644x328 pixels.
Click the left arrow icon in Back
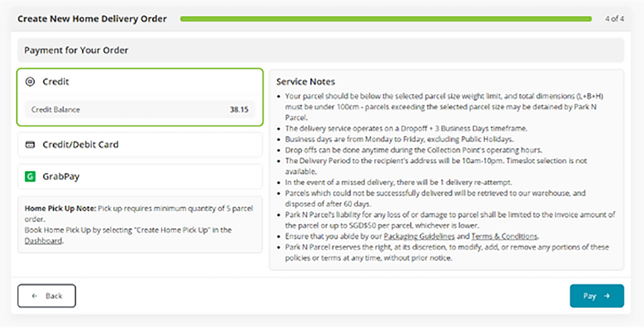35,296
